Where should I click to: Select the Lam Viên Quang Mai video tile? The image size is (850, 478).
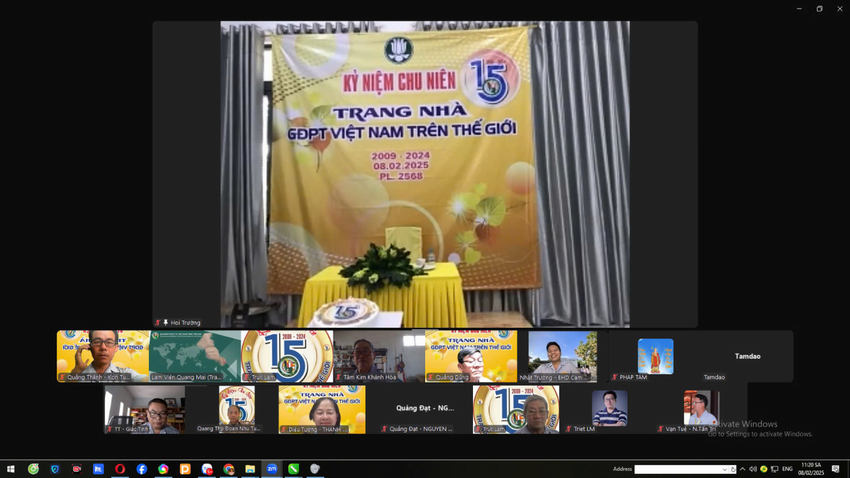pos(195,356)
